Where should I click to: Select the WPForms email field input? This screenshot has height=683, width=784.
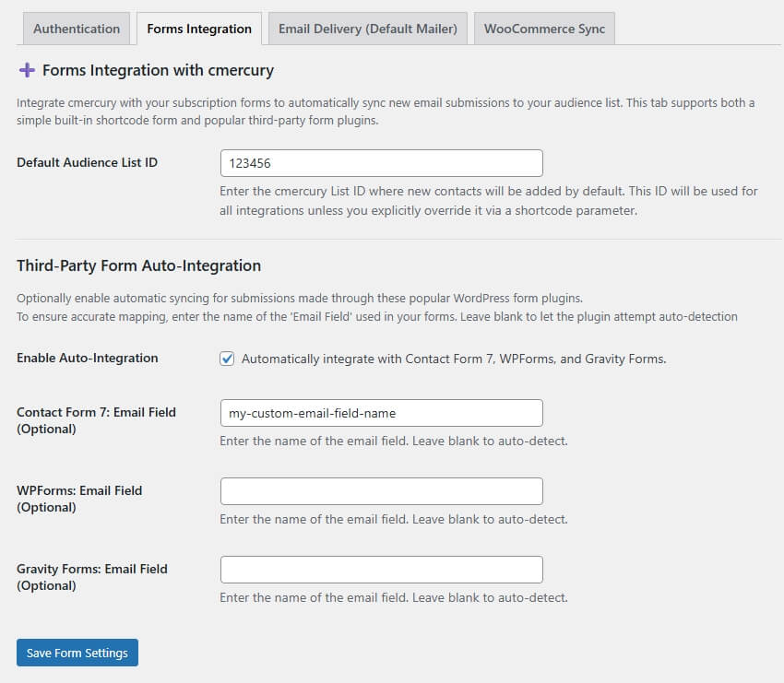click(381, 491)
